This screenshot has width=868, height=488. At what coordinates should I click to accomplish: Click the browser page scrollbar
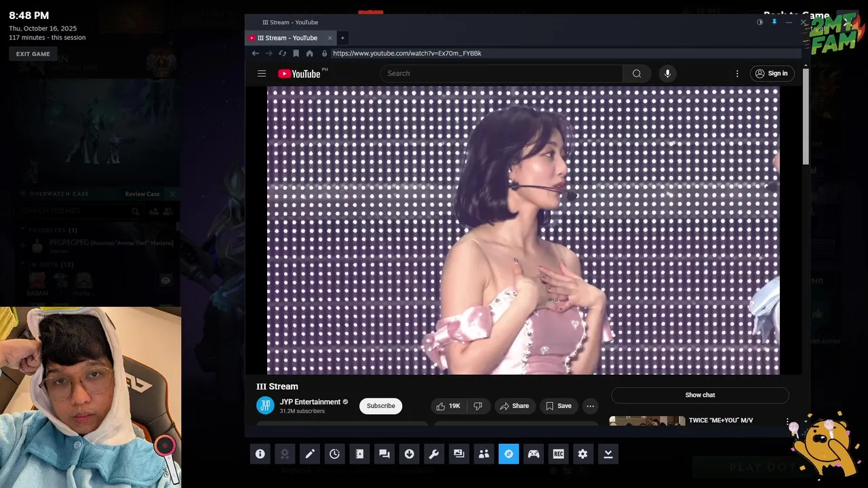[806, 115]
